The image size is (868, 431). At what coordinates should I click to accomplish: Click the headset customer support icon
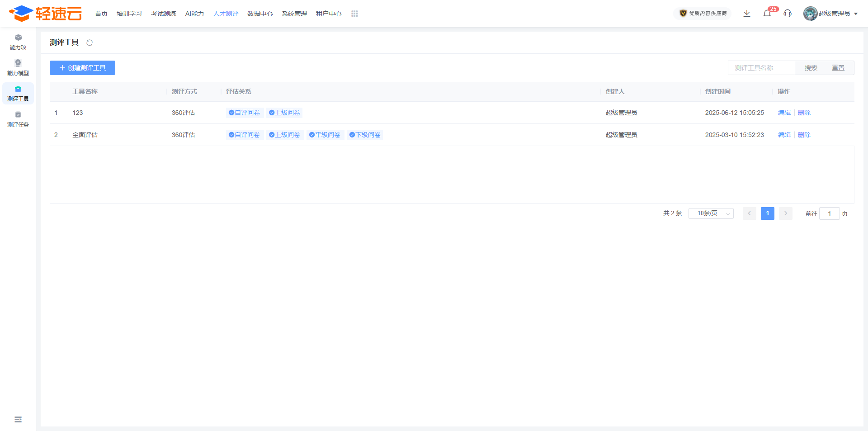788,14
